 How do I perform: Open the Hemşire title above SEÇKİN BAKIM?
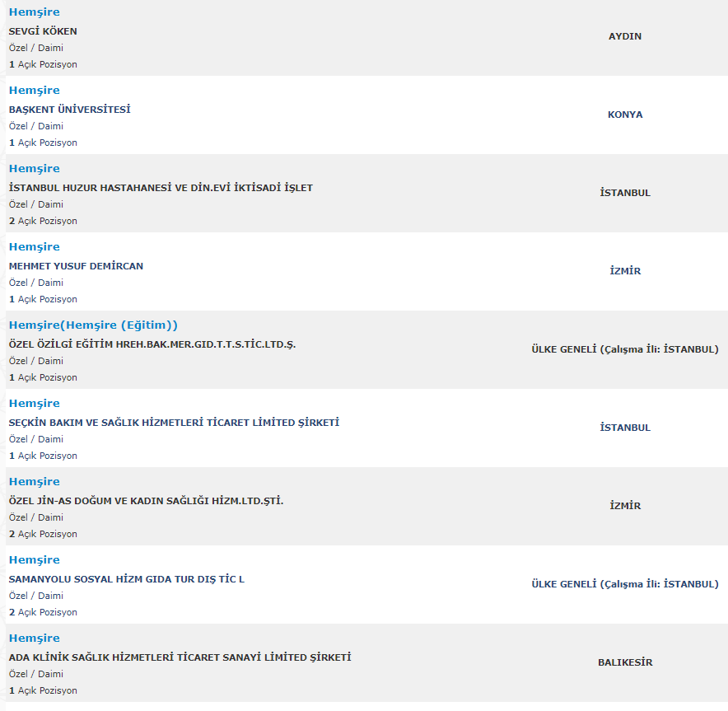point(34,404)
